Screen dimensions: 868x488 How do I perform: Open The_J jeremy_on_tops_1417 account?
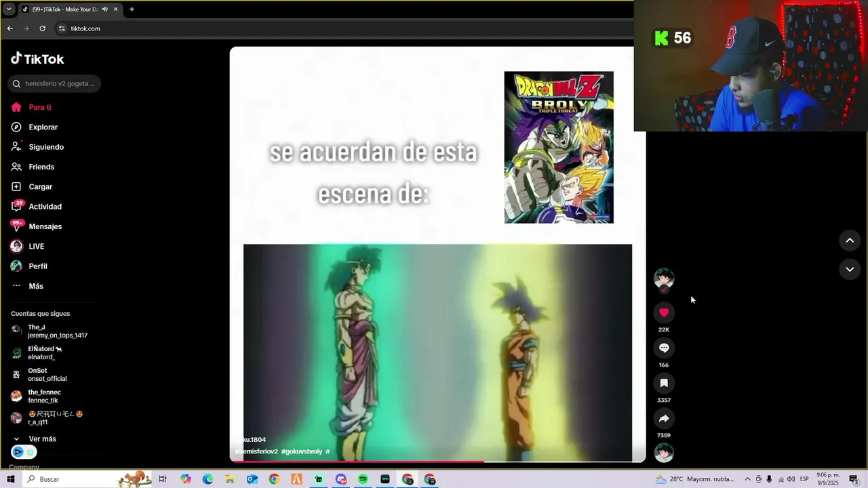tap(50, 331)
